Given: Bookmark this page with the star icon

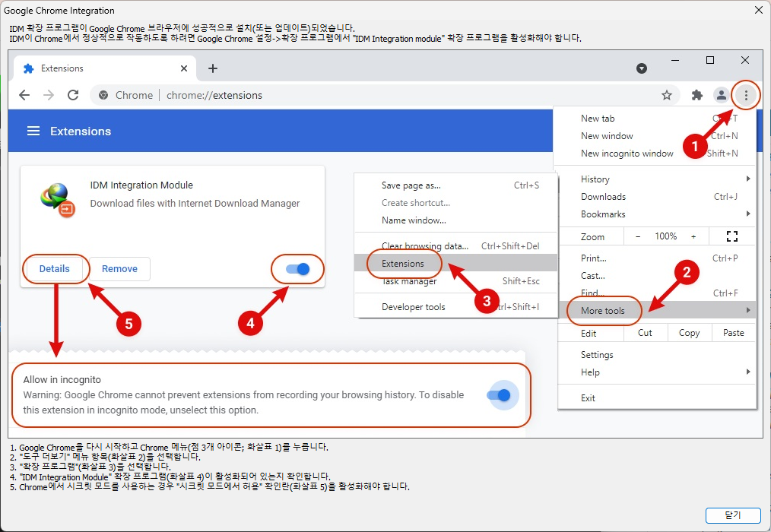Looking at the screenshot, I should (667, 96).
